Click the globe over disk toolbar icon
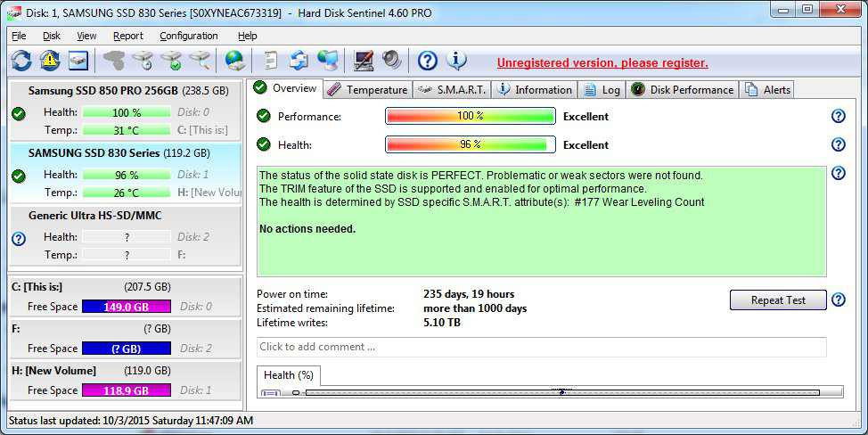Screen dimensions: 868x435 (235, 61)
